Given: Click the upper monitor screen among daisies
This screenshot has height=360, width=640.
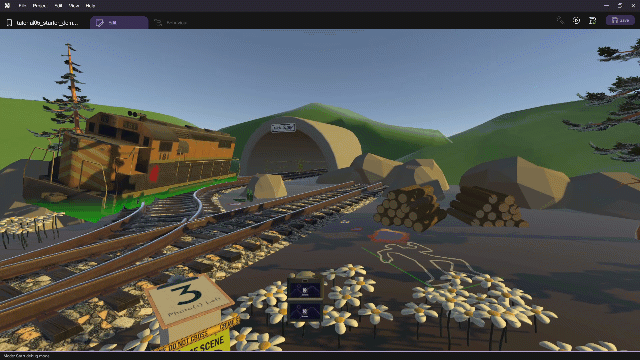Looking at the screenshot, I should point(304,289).
